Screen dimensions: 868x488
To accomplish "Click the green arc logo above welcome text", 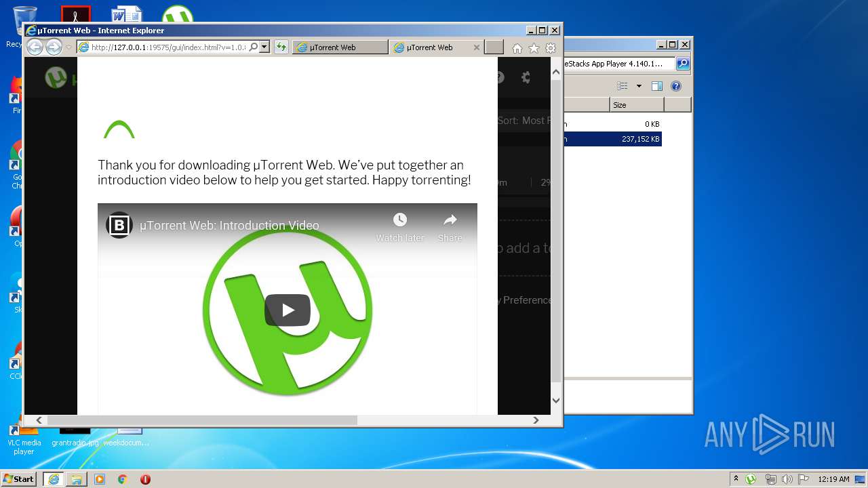I will pyautogui.click(x=119, y=129).
